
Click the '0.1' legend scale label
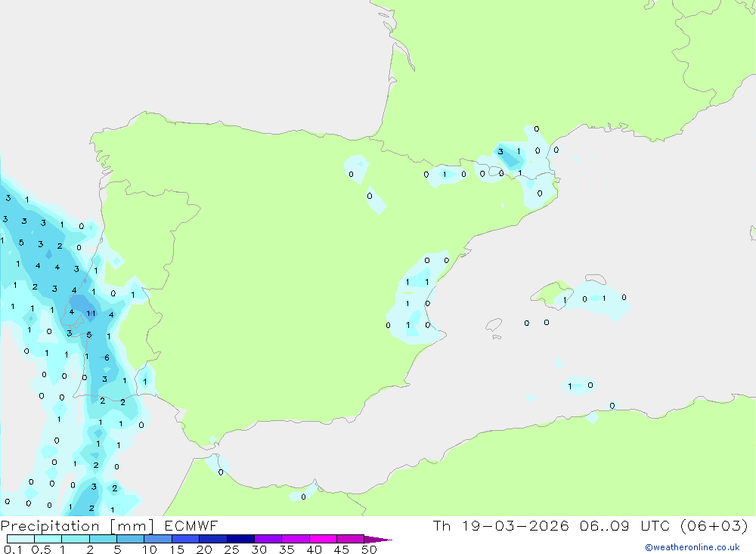(x=13, y=549)
